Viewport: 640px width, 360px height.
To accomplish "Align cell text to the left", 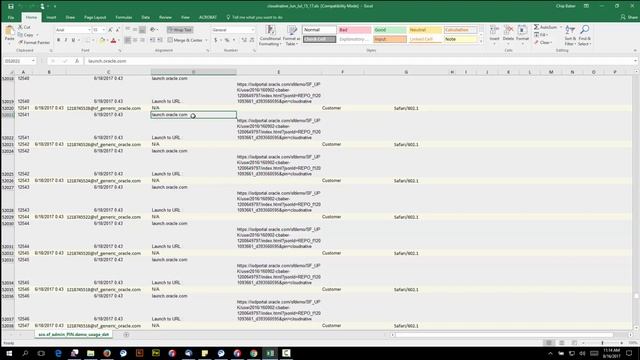I will [x=128, y=40].
